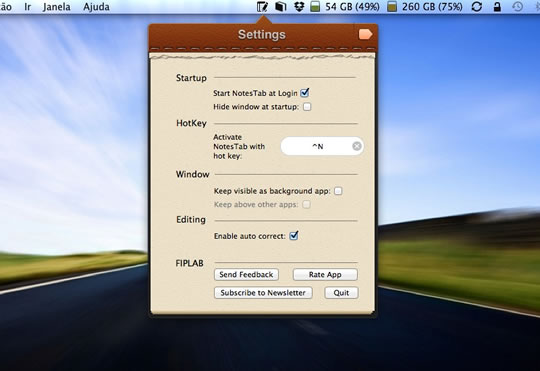Toggle Keep above other apps checkbox
540x371 pixels.
306,205
